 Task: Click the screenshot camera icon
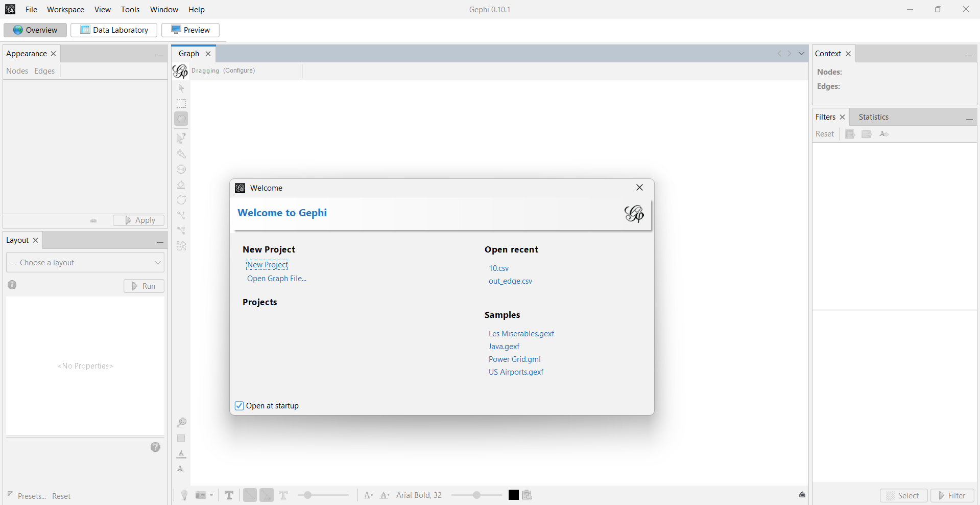201,495
